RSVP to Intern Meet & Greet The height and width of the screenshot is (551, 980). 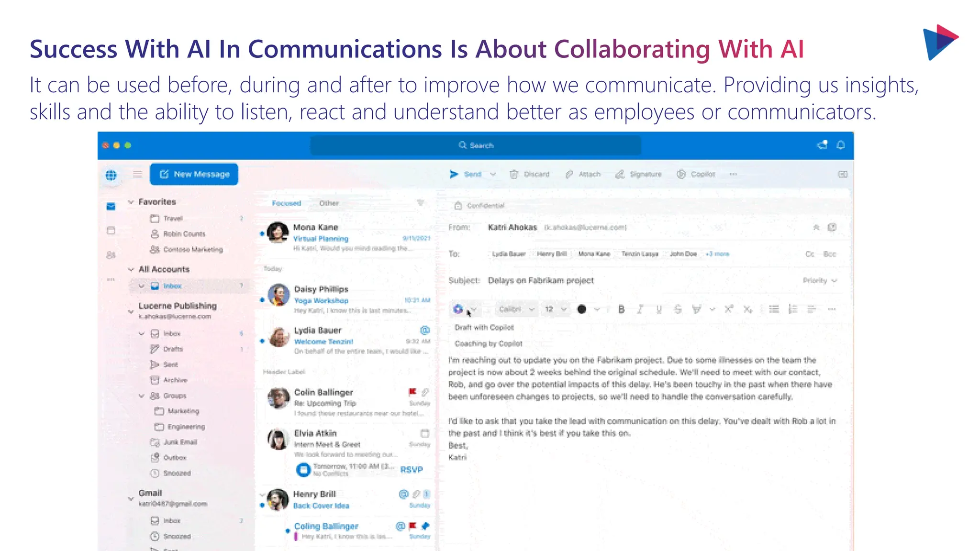pos(412,470)
